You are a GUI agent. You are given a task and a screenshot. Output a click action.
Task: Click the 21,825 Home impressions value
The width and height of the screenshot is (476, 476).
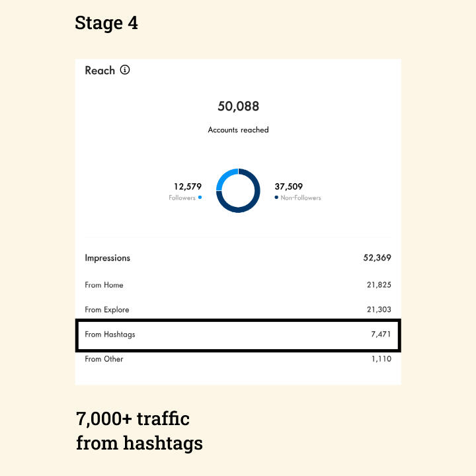pos(377,285)
